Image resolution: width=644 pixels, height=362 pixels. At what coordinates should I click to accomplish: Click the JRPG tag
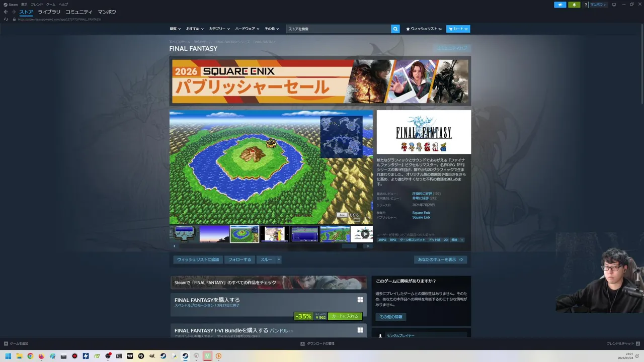(382, 240)
